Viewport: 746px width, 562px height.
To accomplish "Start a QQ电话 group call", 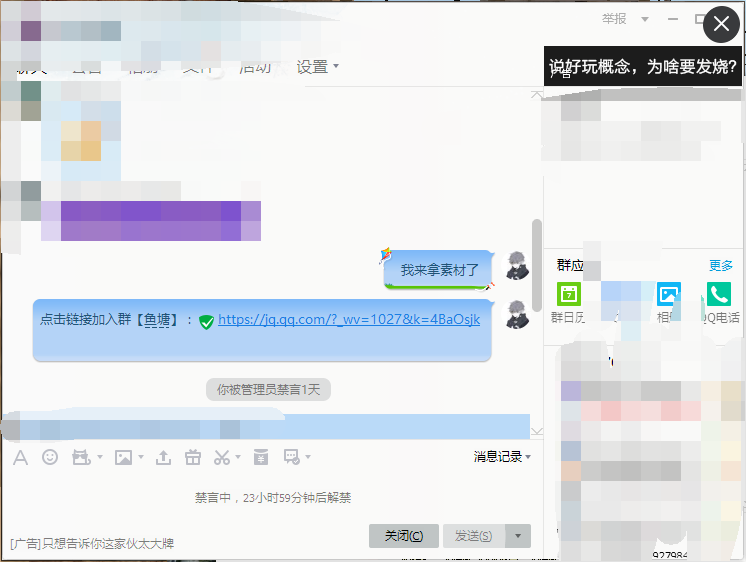I will (718, 295).
